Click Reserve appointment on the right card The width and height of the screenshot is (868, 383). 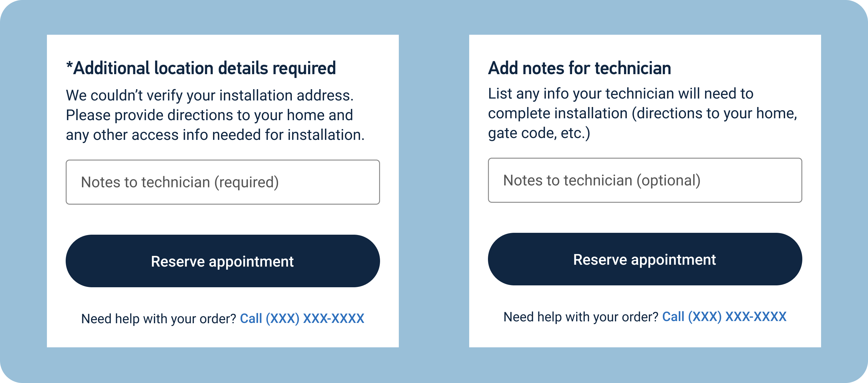click(x=645, y=260)
